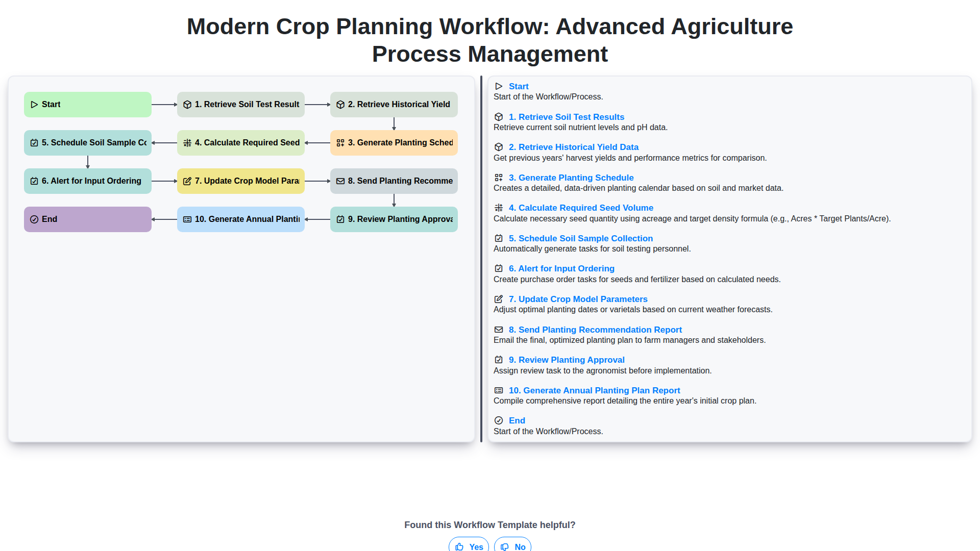Click the thumbs-up Yes button
Image resolution: width=980 pixels, height=551 pixels.
(x=469, y=546)
